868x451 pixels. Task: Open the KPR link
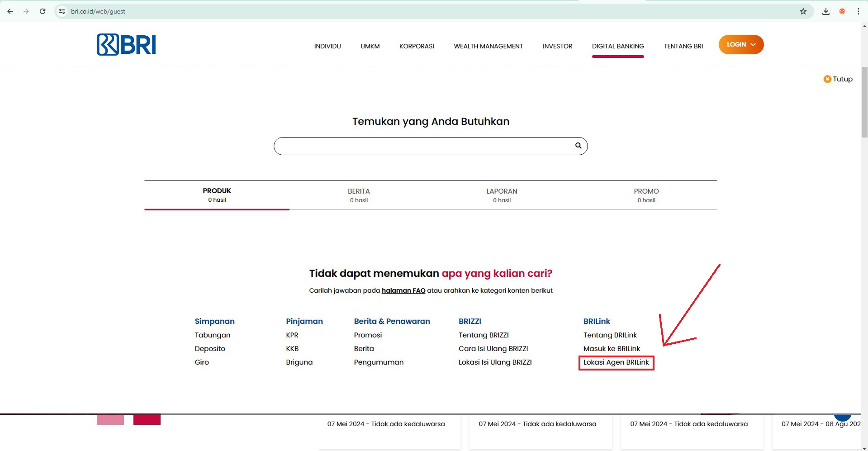292,335
